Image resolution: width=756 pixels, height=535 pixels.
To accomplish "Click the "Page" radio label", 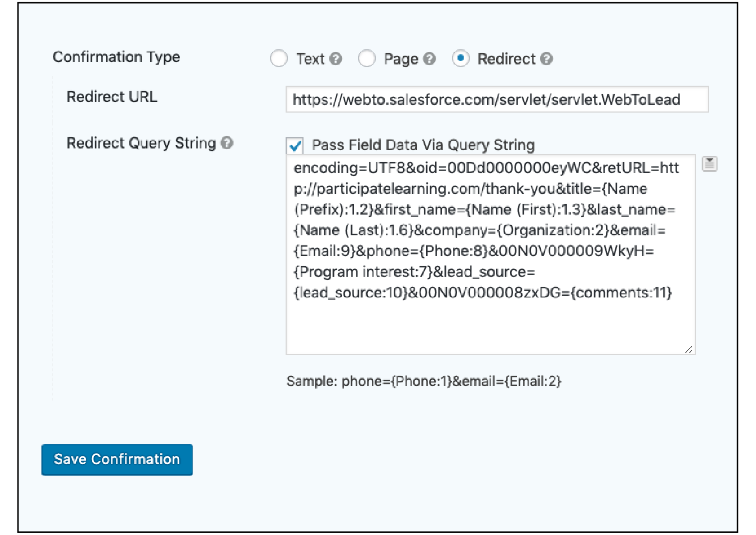I will 401,59.
